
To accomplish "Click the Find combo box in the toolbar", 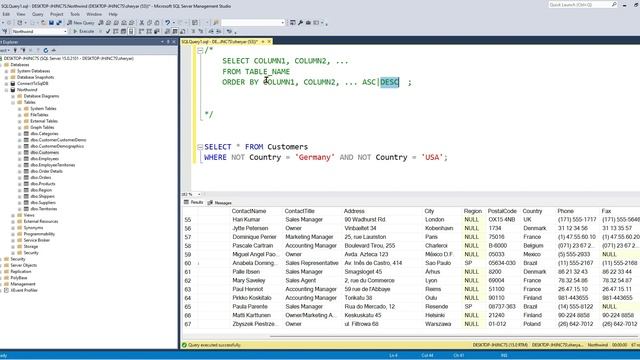I will (253, 23).
